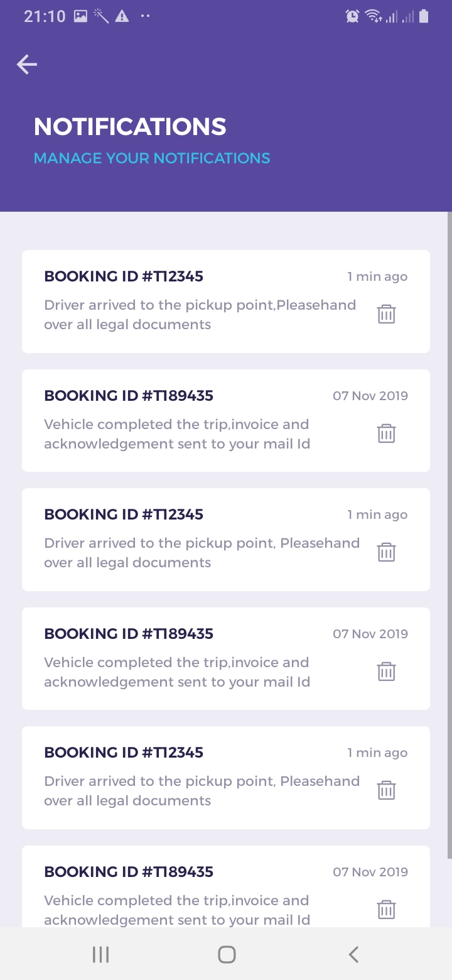Screen dimensions: 452x980
Task: Tap the NOTIFICATIONS page heading
Action: pyautogui.click(x=130, y=127)
